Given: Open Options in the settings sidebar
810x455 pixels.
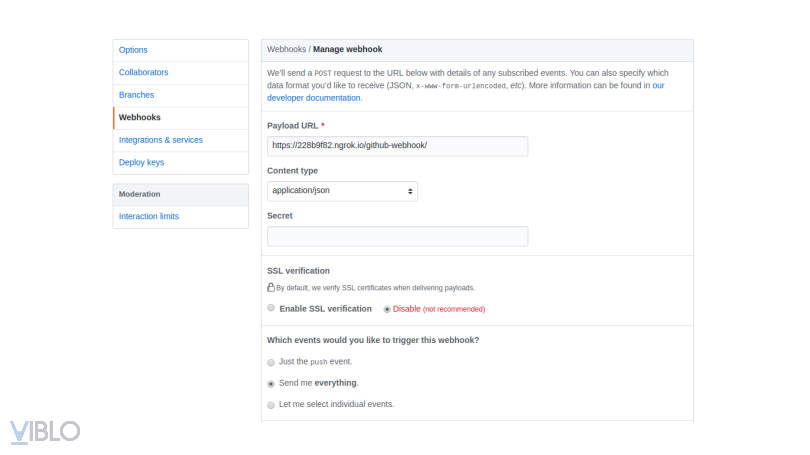Looking at the screenshot, I should pyautogui.click(x=133, y=50).
